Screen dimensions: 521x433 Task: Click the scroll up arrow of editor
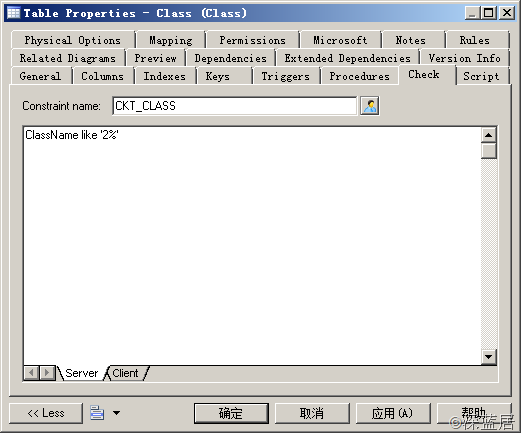pos(489,135)
